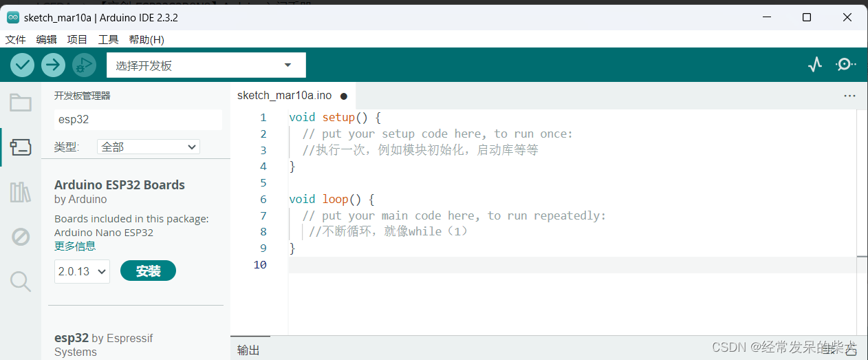The height and width of the screenshot is (360, 868).
Task: Click the 'void loop() {' code line
Action: pyautogui.click(x=332, y=199)
